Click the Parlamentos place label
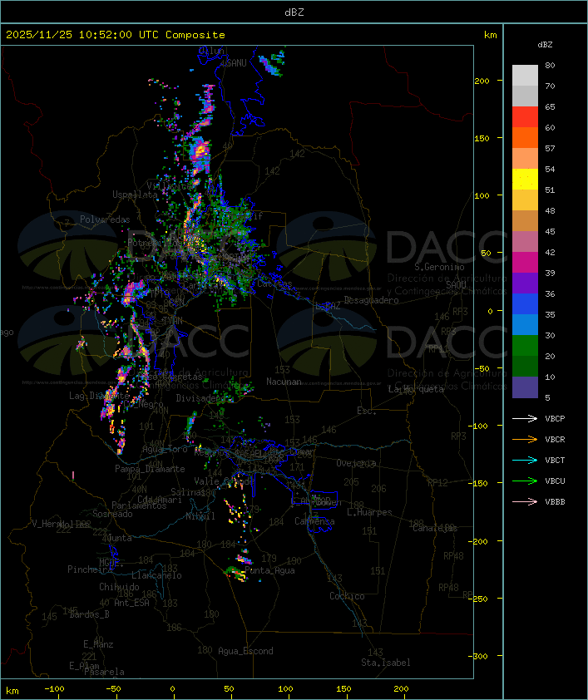The height and width of the screenshot is (700, 588). 139,505
